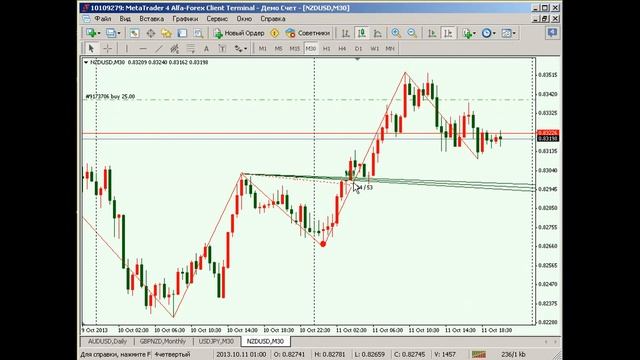Switch to candlestick chart display
This screenshot has height=360, width=640.
(362, 33)
